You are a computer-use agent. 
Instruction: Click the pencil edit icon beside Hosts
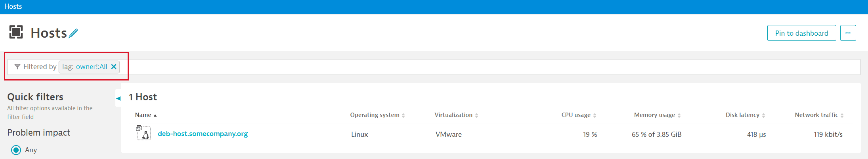click(x=73, y=33)
